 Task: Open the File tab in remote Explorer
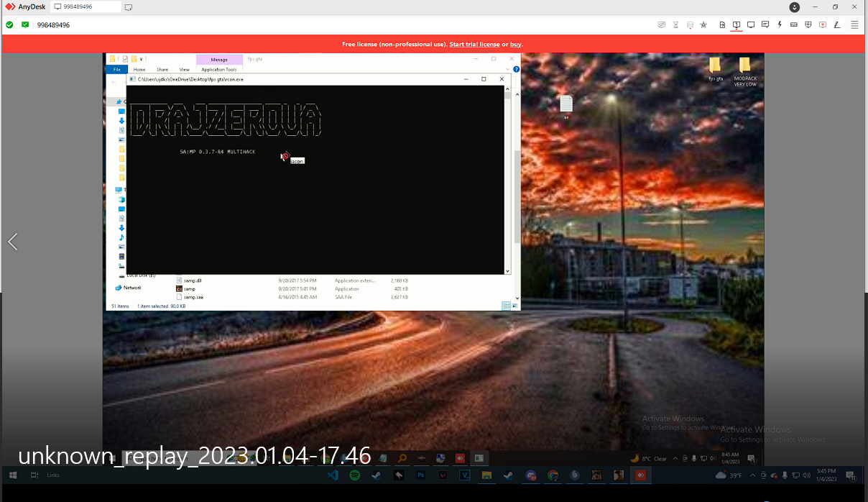click(116, 70)
